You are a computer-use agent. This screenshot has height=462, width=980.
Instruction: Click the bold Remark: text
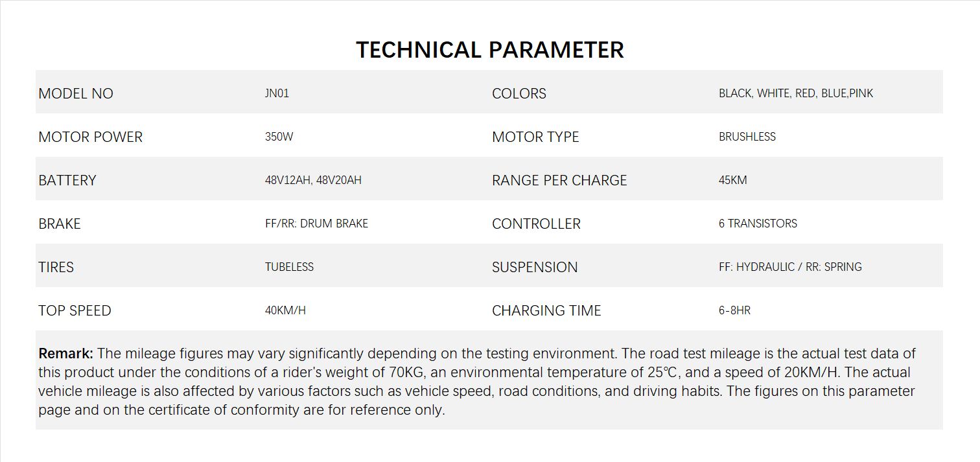tap(66, 354)
